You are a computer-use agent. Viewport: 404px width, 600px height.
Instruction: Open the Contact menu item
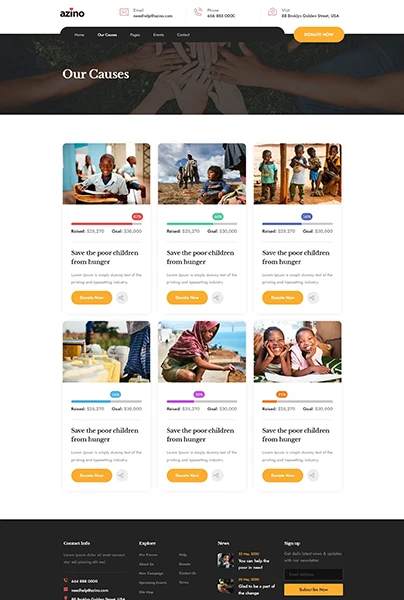coord(183,35)
